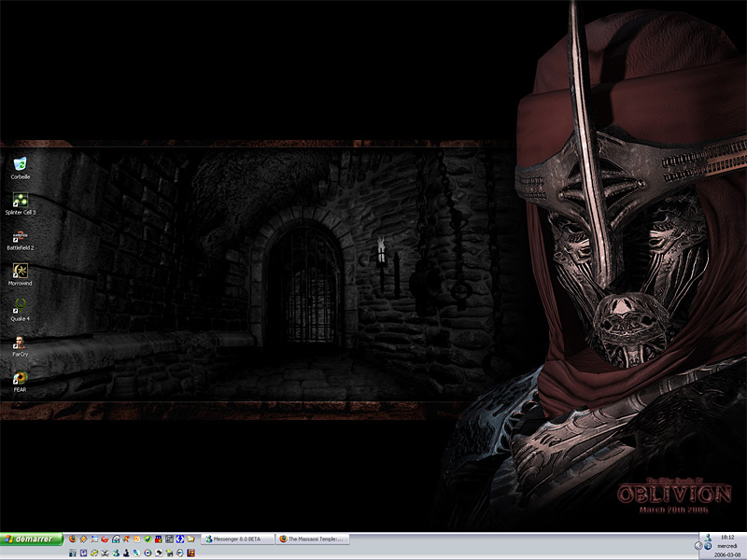Expand the hidden system tray icons
This screenshot has height=560, width=747.
pos(698,546)
